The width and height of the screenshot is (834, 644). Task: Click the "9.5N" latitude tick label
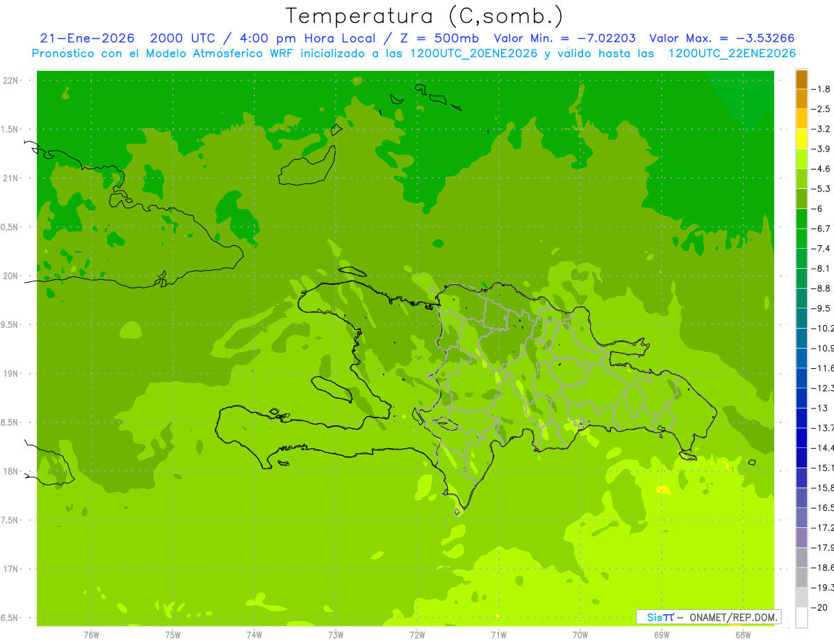[10, 325]
